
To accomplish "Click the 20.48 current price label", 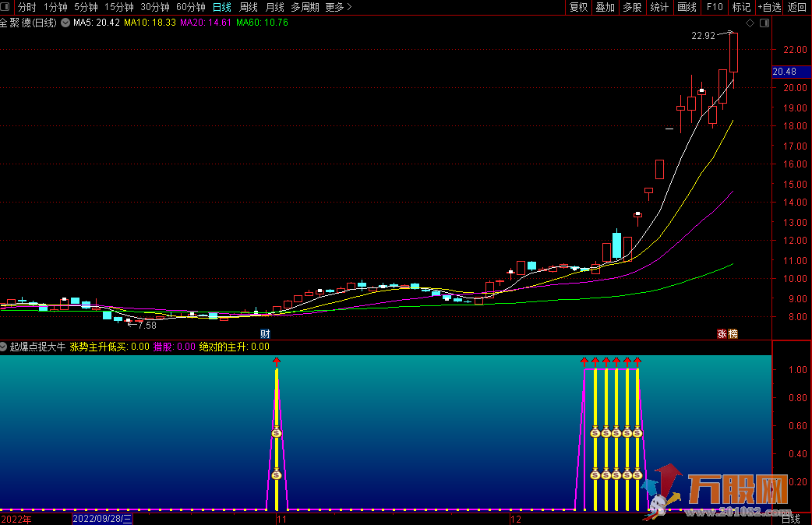I will pyautogui.click(x=783, y=72).
